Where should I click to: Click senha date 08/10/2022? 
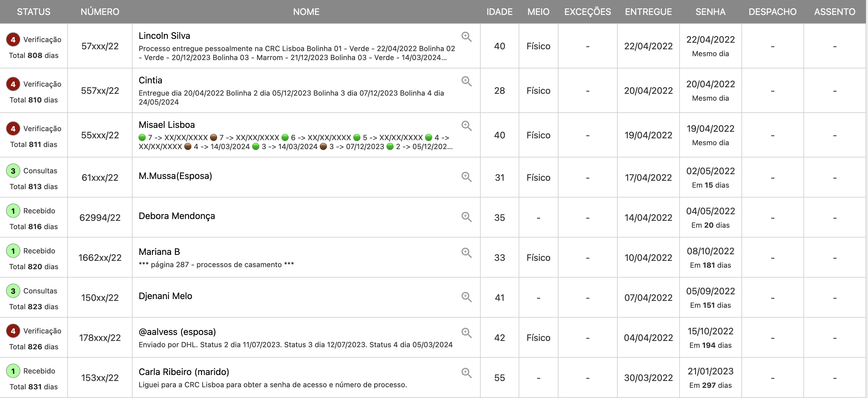pyautogui.click(x=710, y=251)
